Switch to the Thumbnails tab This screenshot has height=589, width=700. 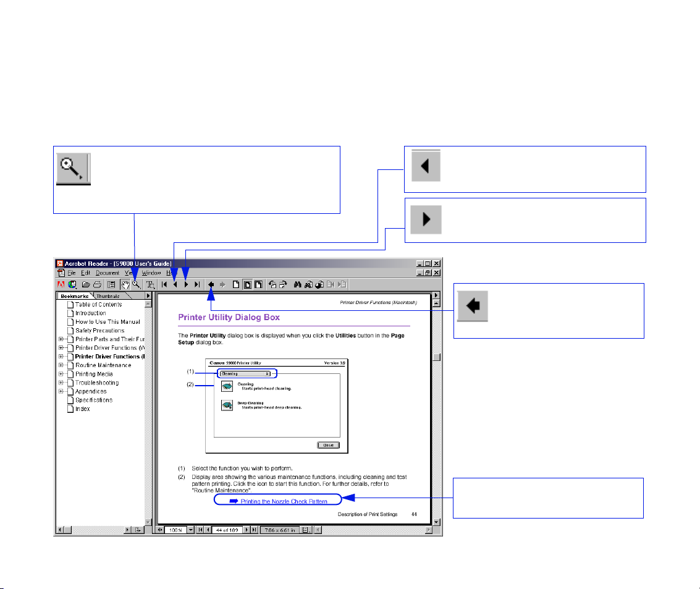click(x=108, y=296)
